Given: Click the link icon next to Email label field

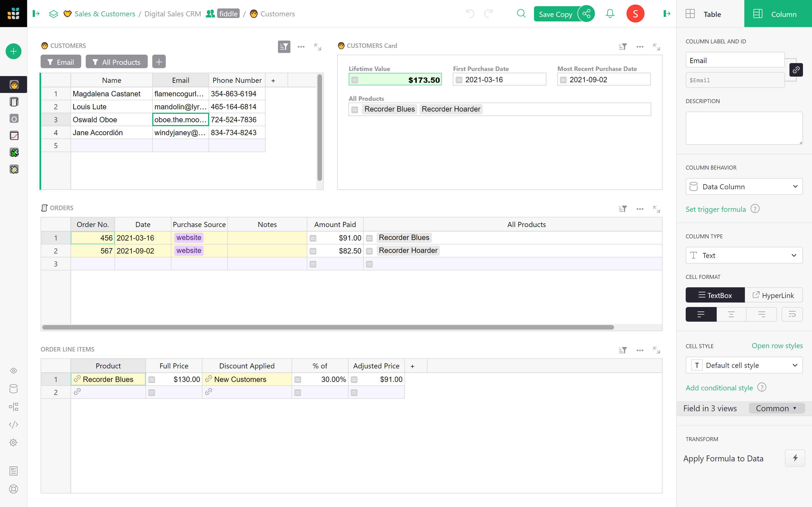Looking at the screenshot, I should 796,70.
